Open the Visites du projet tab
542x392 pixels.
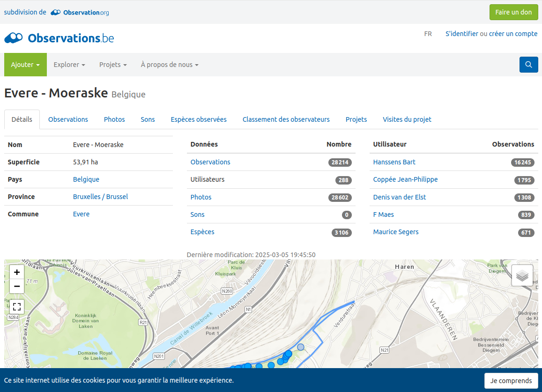(x=407, y=119)
